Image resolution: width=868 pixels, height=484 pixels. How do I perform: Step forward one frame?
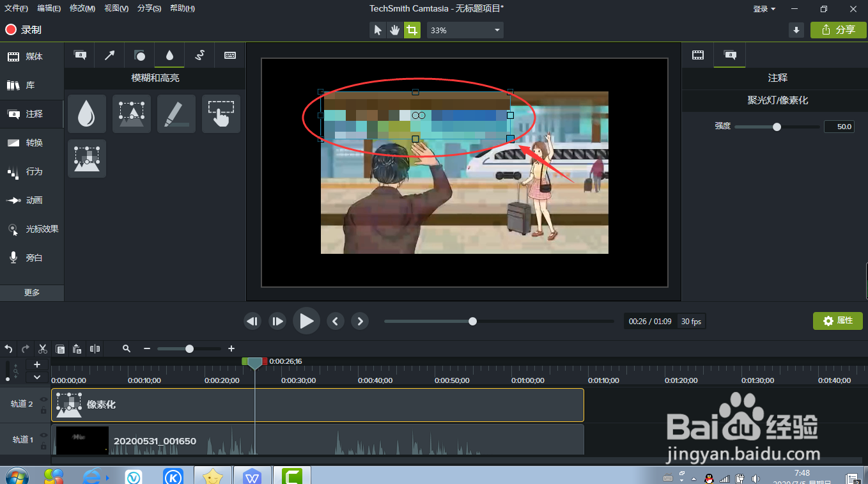click(x=277, y=321)
